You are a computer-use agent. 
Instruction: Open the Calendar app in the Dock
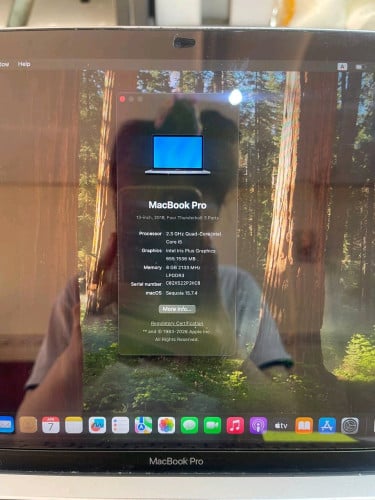(51, 425)
